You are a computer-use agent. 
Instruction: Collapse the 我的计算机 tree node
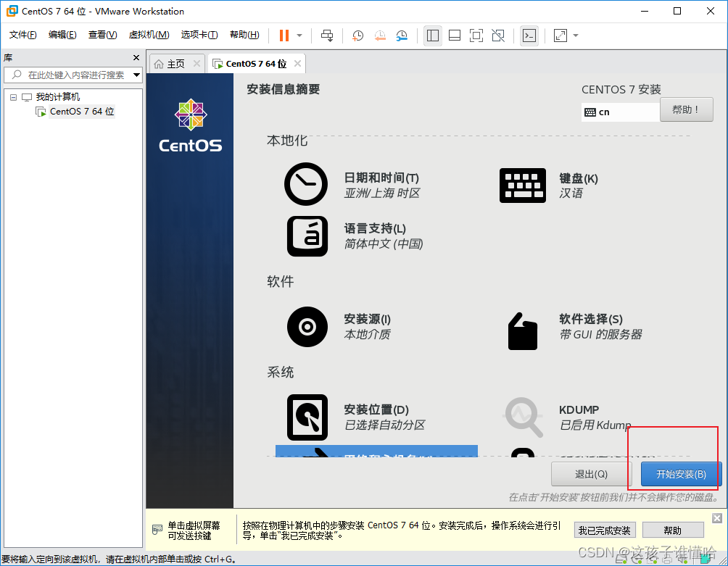coord(14,97)
